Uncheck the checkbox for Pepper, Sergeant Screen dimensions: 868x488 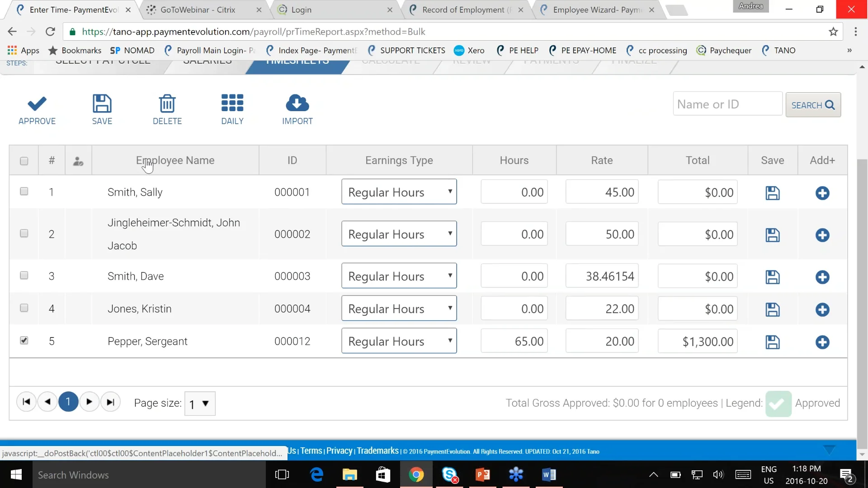[x=24, y=341]
